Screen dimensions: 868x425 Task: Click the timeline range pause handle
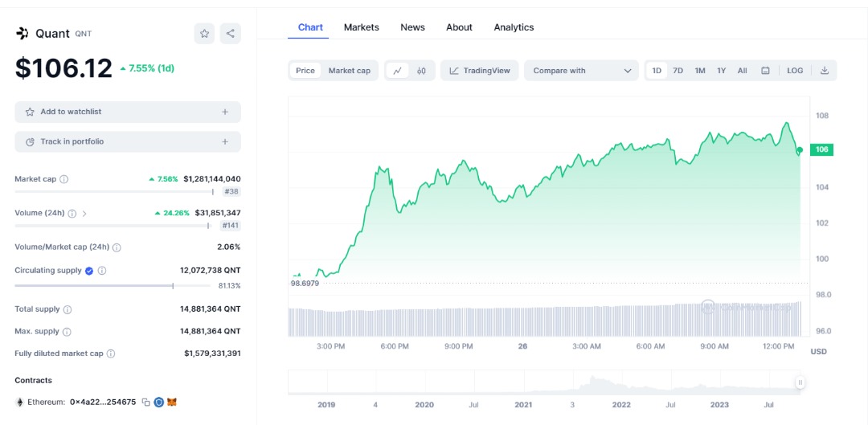[x=800, y=382]
